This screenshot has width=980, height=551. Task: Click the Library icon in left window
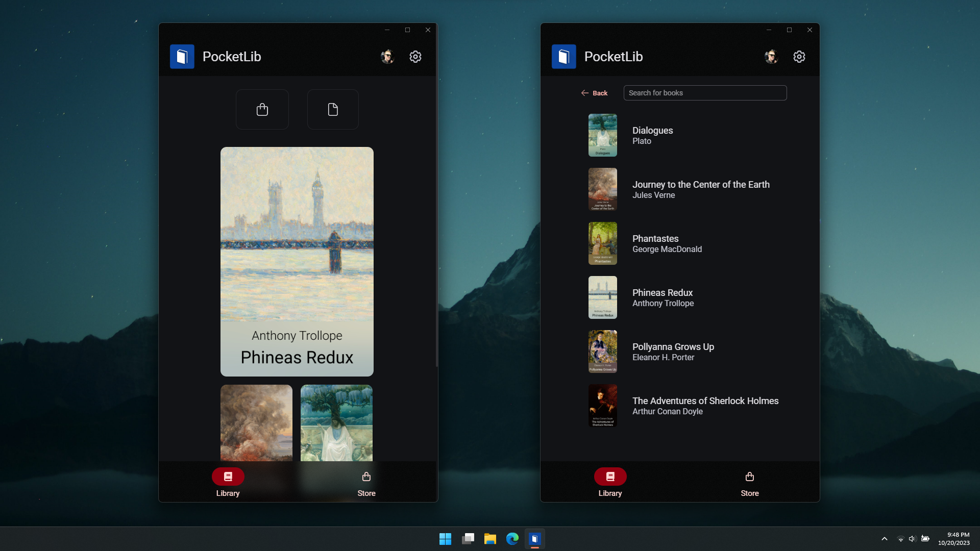[228, 477]
